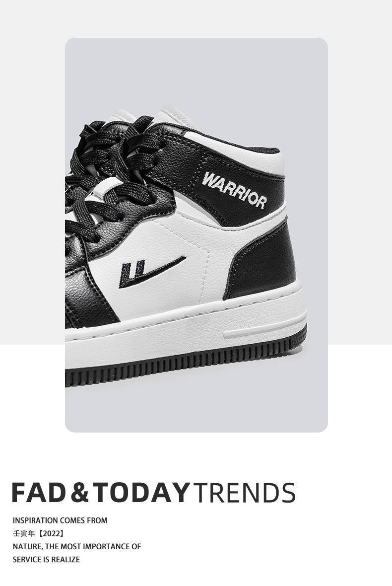Viewport: 392px width, 586px height.
Task: Click the NATURE, THE MOST IMPORTANCE OF line
Action: click(x=77, y=546)
